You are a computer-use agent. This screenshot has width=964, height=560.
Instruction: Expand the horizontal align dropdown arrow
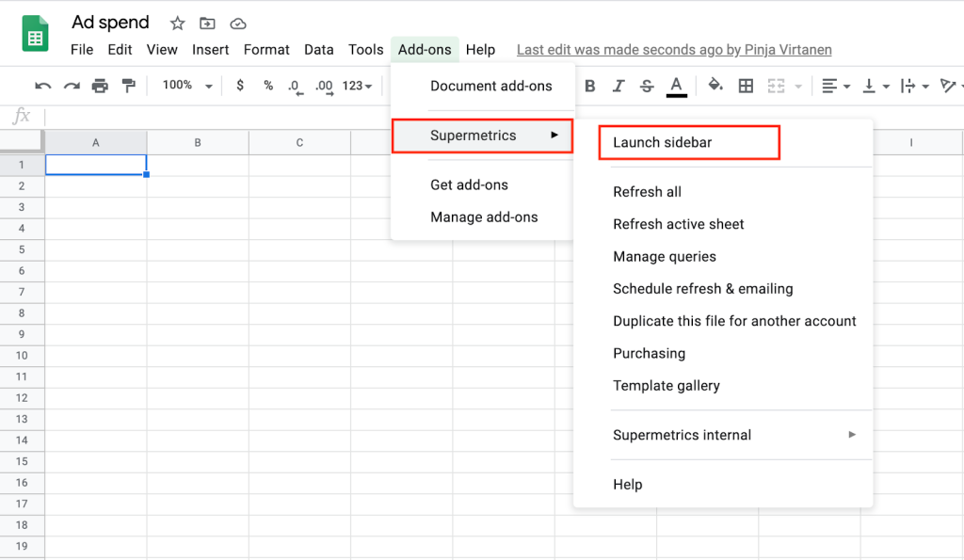846,87
